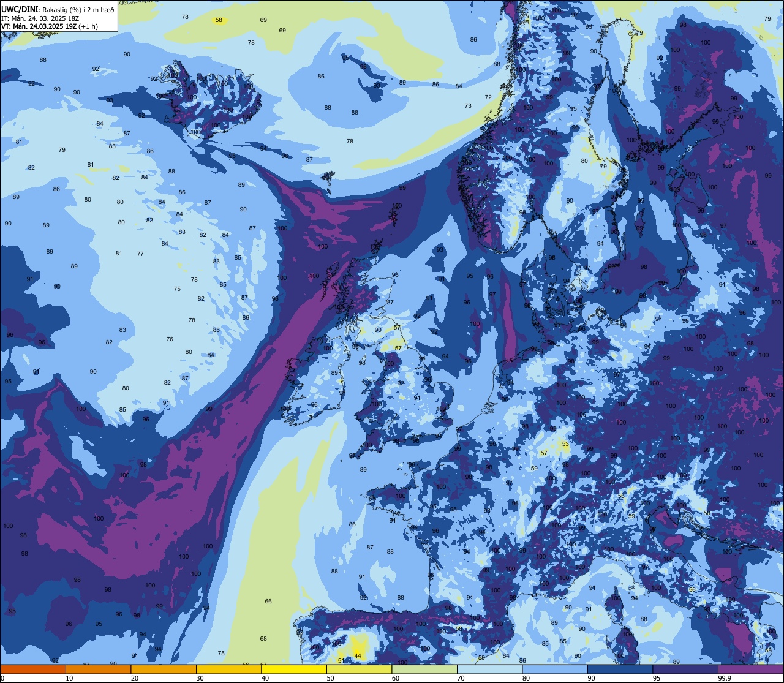
Task: Click the "72" value near the Norwegian coast
Action: pyautogui.click(x=488, y=97)
